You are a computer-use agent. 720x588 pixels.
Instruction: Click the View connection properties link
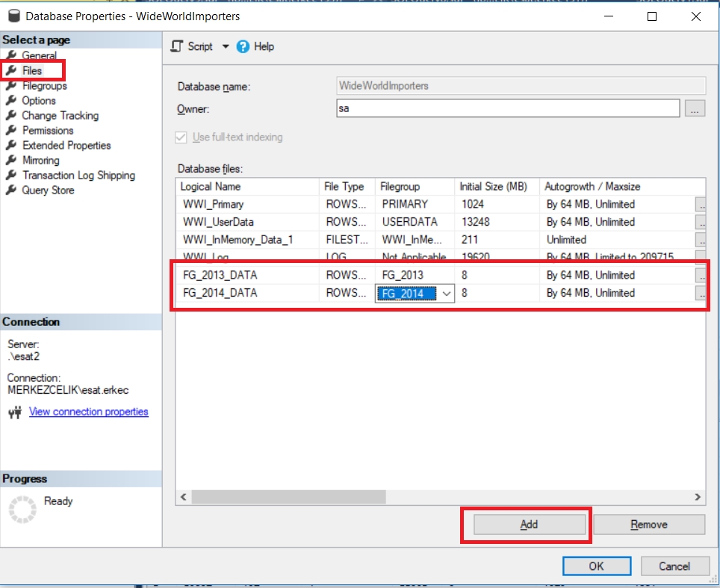88,411
